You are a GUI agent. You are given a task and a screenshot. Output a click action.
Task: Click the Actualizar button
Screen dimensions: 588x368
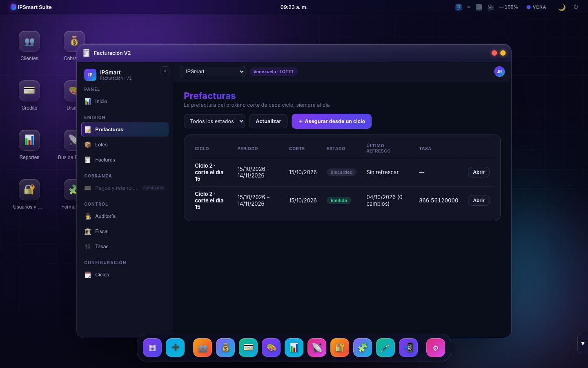coord(268,121)
